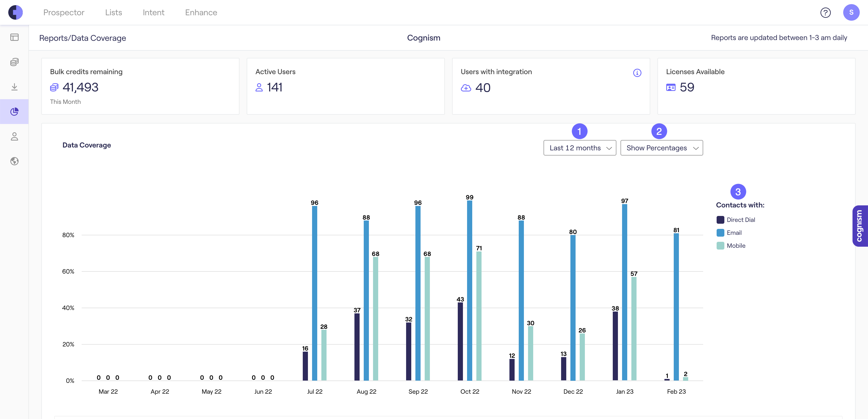868x419 pixels.
Task: Open the globe sidebar icon
Action: 14,161
